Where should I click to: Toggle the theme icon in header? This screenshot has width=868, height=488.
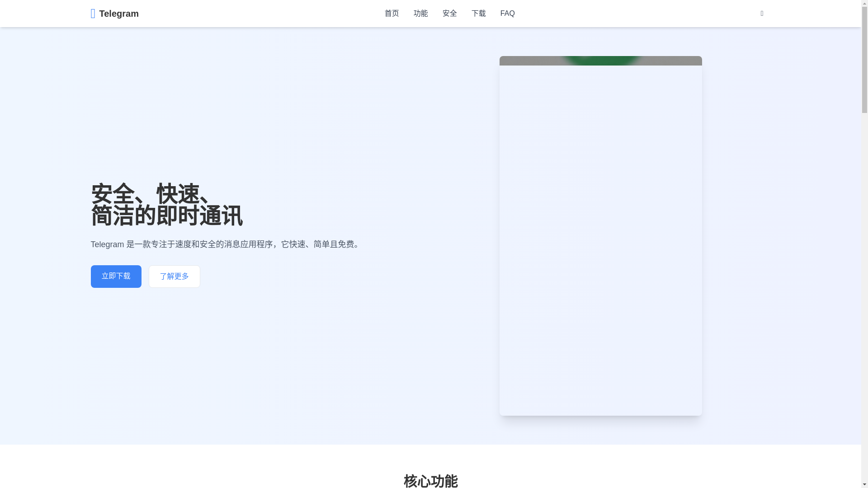762,14
